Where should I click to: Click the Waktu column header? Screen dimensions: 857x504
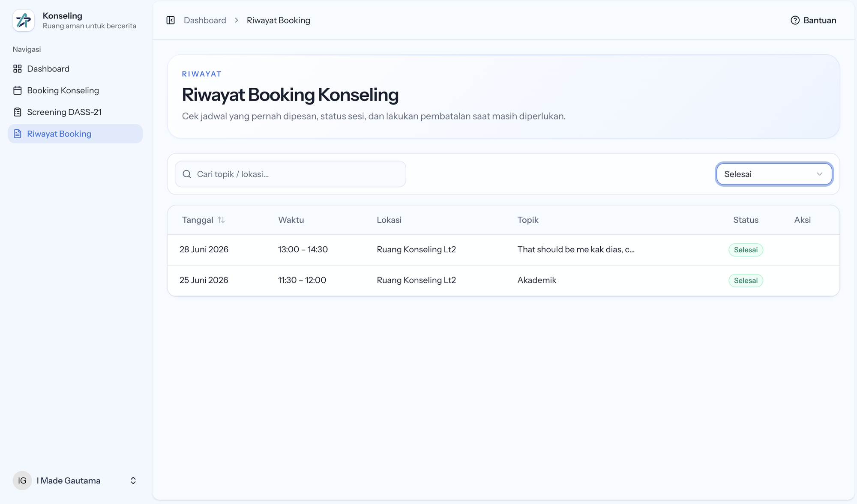click(x=291, y=220)
